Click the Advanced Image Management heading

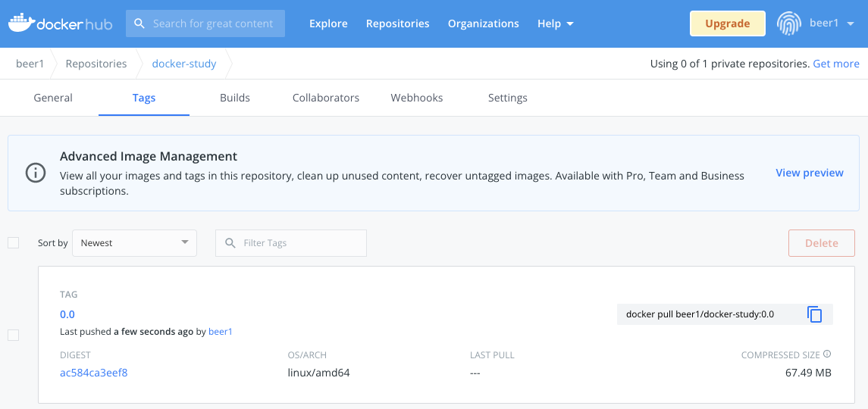tap(149, 156)
